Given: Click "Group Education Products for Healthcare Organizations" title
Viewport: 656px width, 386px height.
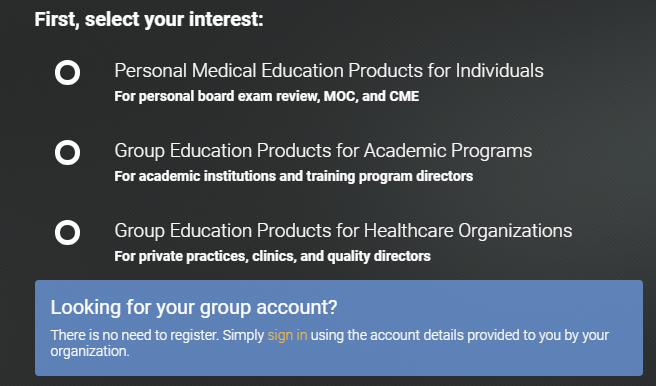Looking at the screenshot, I should pos(343,231).
